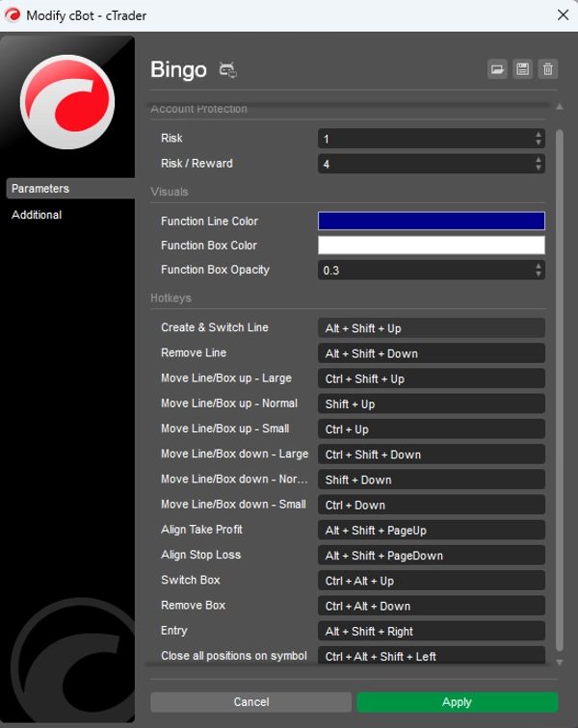The width and height of the screenshot is (578, 728).
Task: Click the Cancel button
Action: pos(250,702)
